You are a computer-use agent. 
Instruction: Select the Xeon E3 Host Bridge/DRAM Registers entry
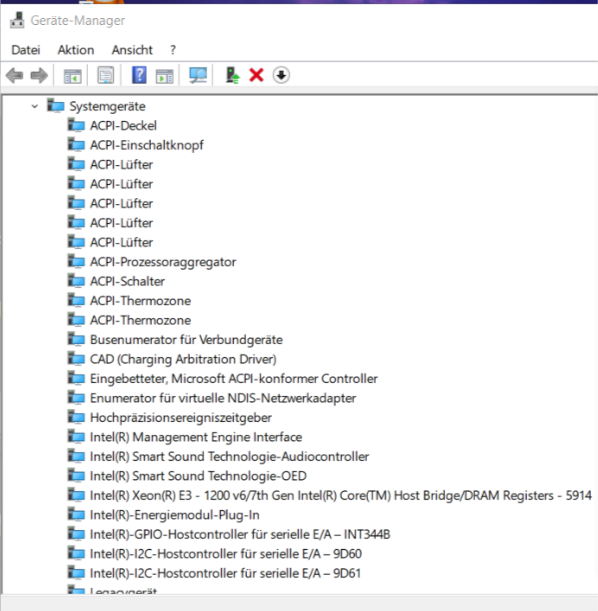(x=341, y=496)
